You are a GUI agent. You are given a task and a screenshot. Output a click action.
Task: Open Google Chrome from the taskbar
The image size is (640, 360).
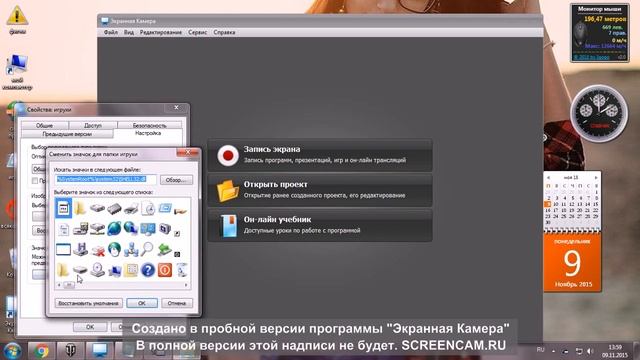(41, 351)
